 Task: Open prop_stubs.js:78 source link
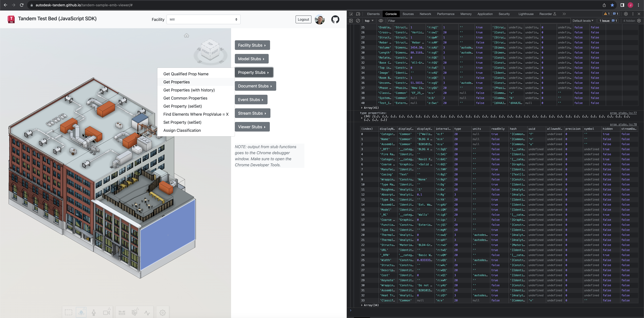(623, 124)
